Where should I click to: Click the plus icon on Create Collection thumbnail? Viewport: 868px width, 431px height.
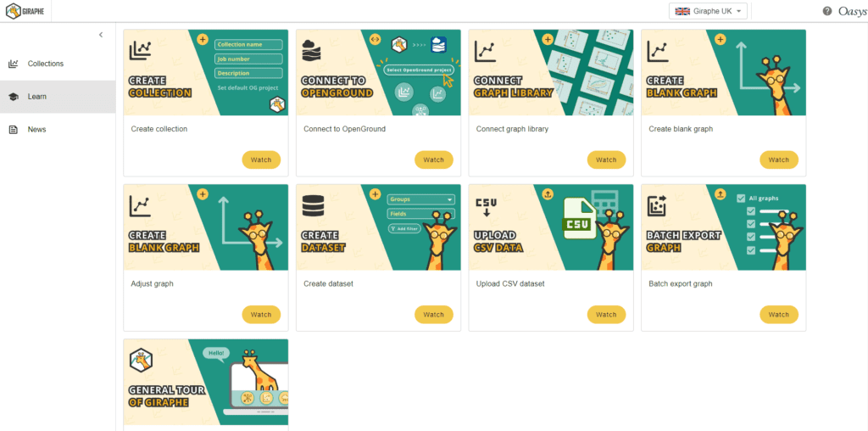click(x=203, y=39)
